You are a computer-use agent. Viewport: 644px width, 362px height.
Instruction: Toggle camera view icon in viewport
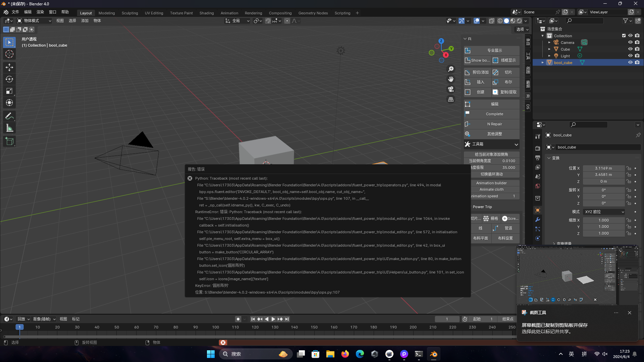click(451, 89)
